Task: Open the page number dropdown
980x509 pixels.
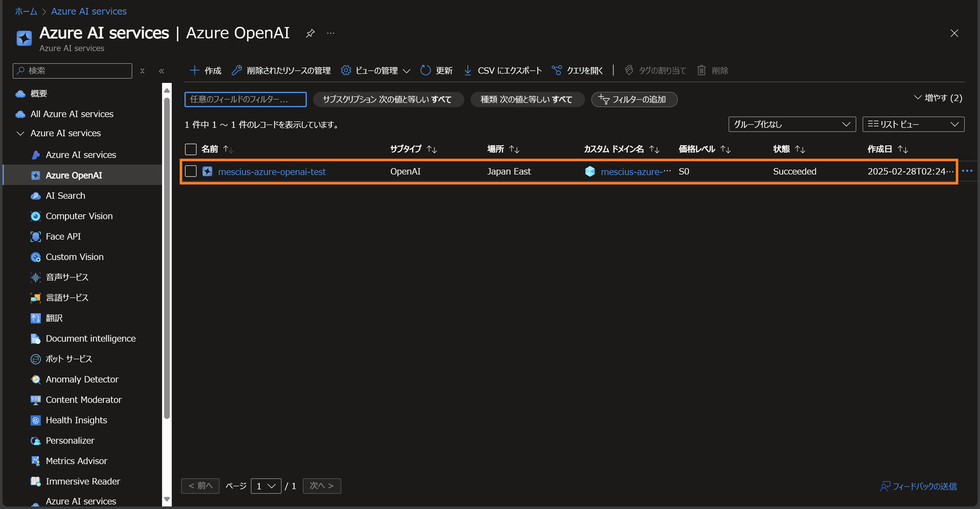Action: click(266, 486)
